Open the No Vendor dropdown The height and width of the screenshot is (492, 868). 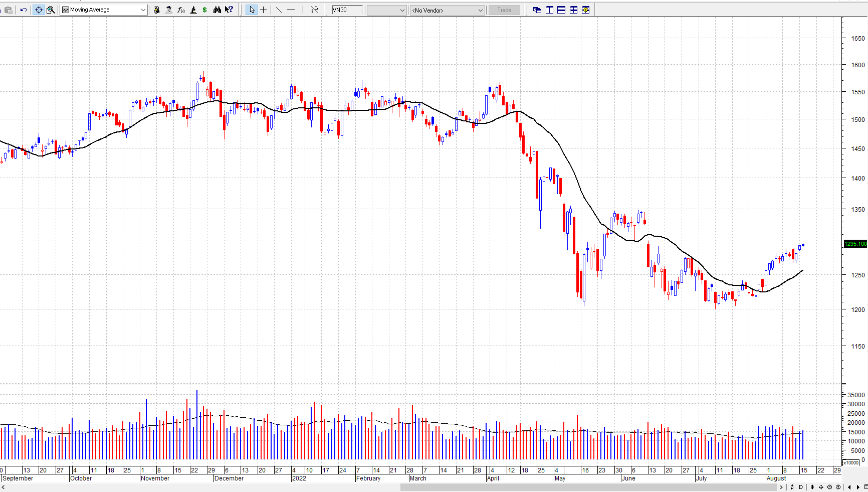(x=448, y=10)
